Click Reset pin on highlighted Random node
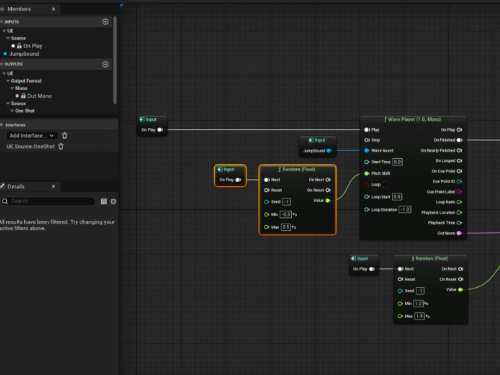500x375 pixels. 266,190
